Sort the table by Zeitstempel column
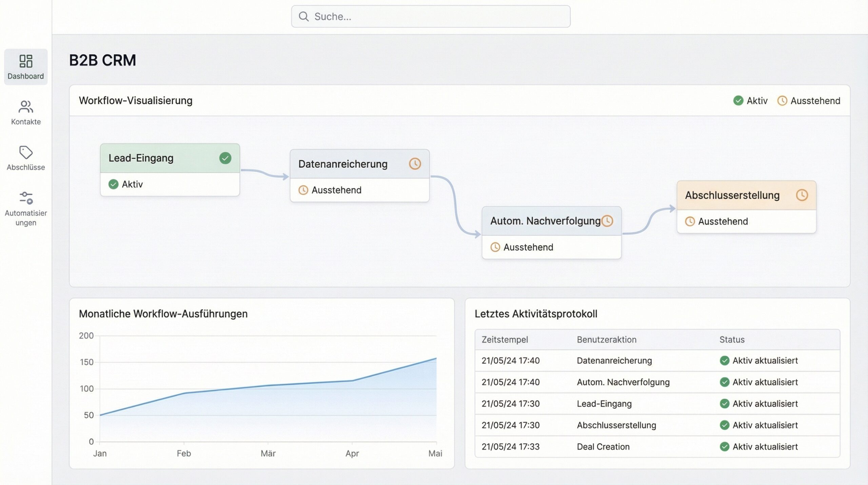 (505, 339)
